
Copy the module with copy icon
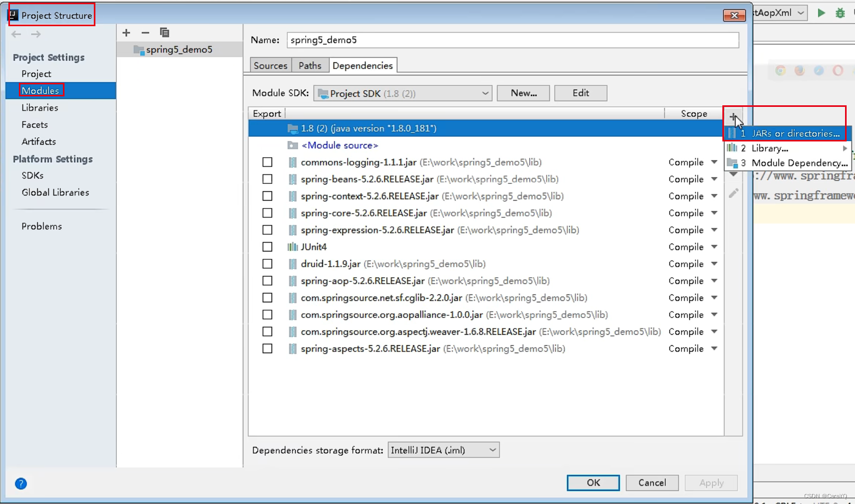coord(164,32)
